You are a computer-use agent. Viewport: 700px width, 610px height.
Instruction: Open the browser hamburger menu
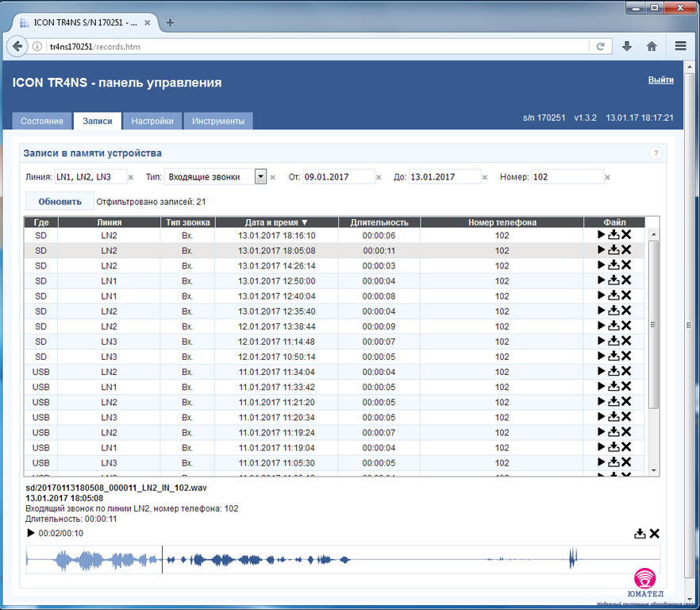(680, 46)
